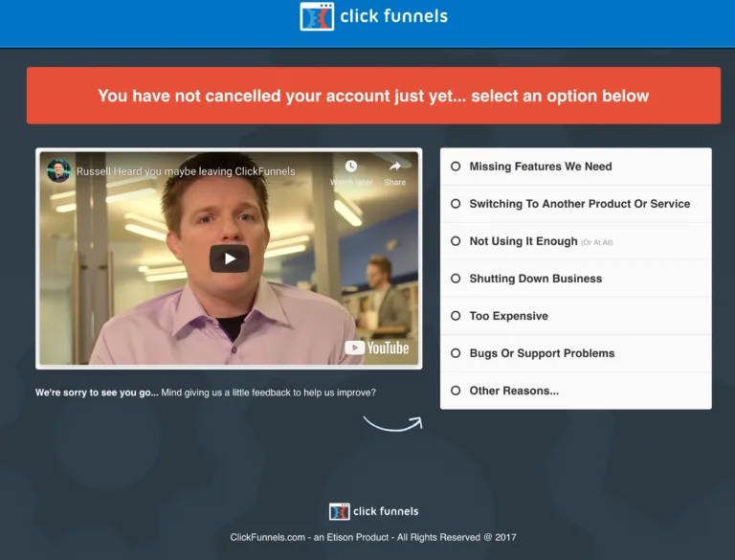Viewport: 735px width, 560px height.
Task: Pick Bugs Or Support Problems
Action: point(575,353)
